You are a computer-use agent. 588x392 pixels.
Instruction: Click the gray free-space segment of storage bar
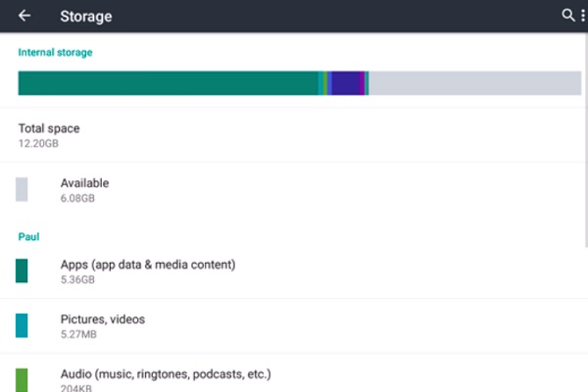coord(475,83)
